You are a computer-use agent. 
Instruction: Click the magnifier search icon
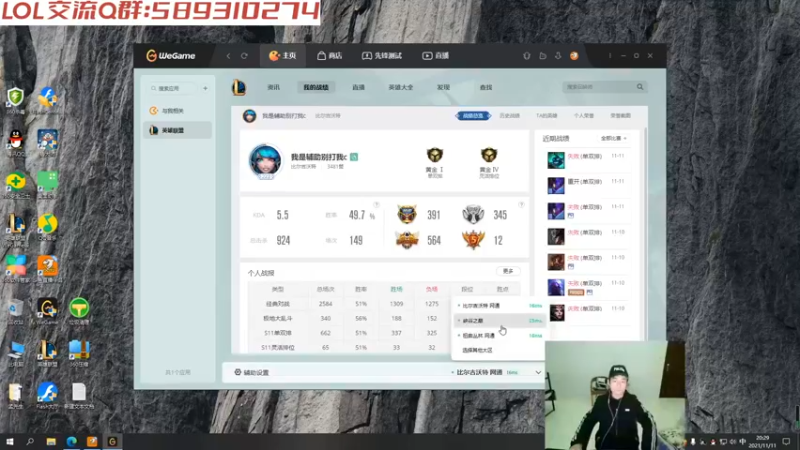pos(640,87)
